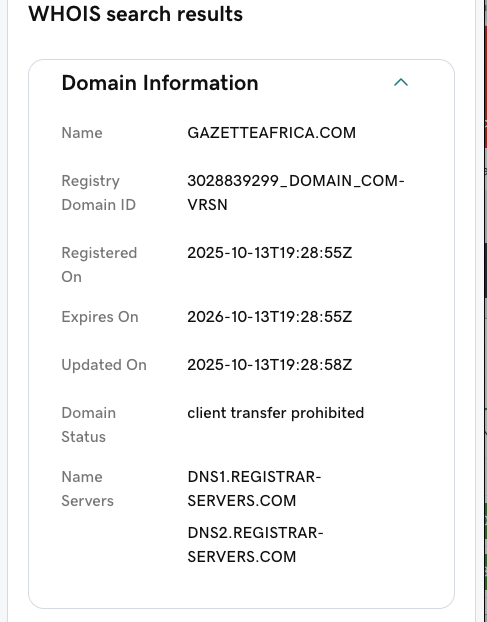The image size is (487, 622).
Task: Click the Registered On label
Action: (99, 265)
